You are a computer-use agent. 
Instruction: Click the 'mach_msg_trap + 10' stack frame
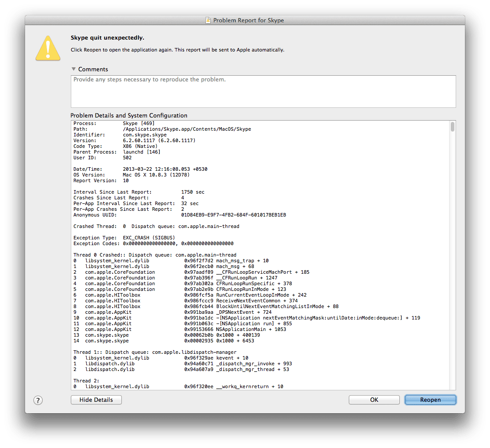click(x=171, y=261)
